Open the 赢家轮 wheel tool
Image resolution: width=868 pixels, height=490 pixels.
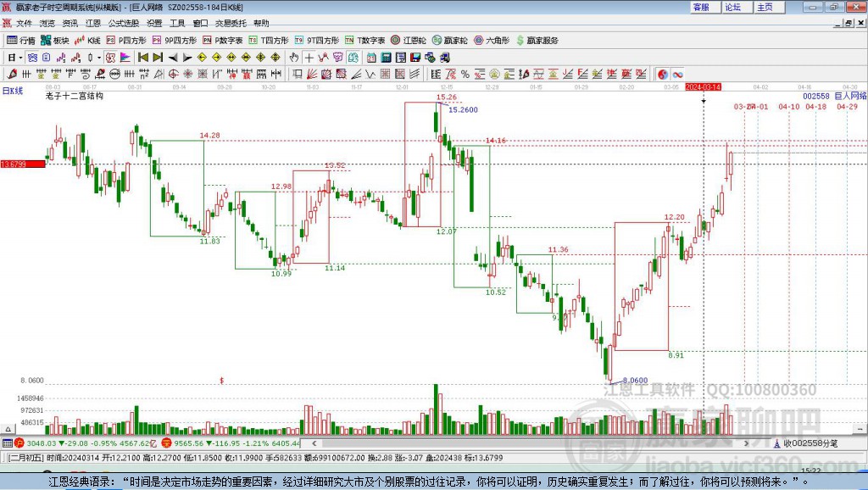450,41
